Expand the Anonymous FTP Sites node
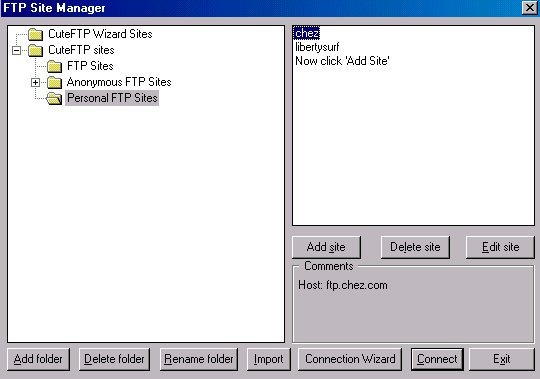 pos(35,83)
